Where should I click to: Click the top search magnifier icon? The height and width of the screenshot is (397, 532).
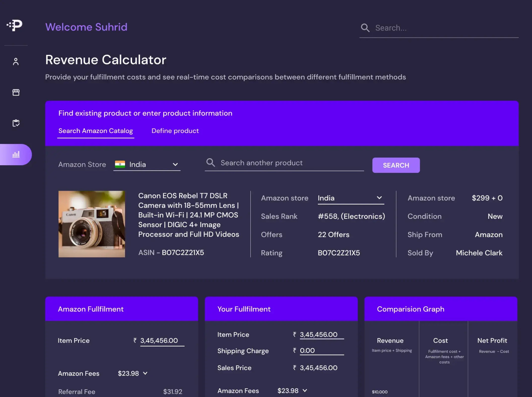pyautogui.click(x=365, y=28)
